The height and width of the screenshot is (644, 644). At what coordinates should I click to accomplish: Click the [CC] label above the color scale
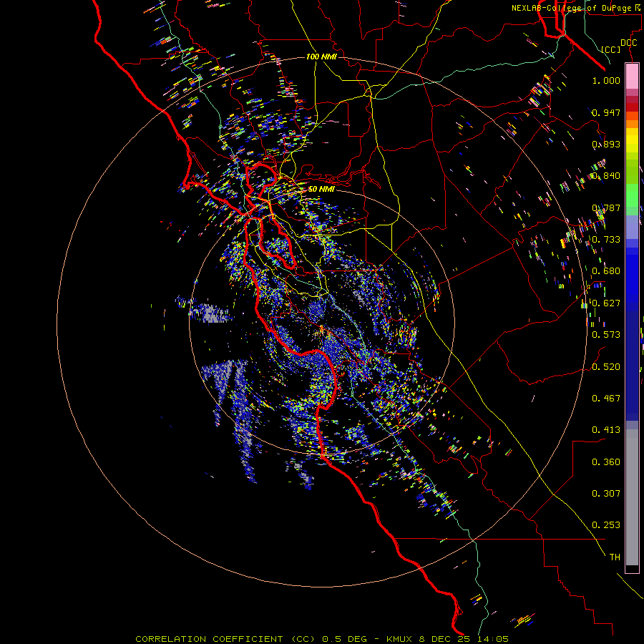tap(611, 49)
